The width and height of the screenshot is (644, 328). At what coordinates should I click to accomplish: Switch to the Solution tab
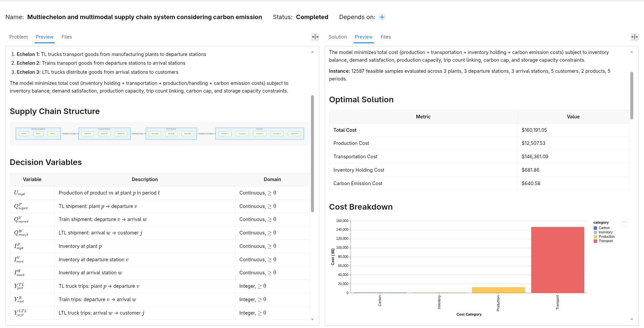[338, 37]
